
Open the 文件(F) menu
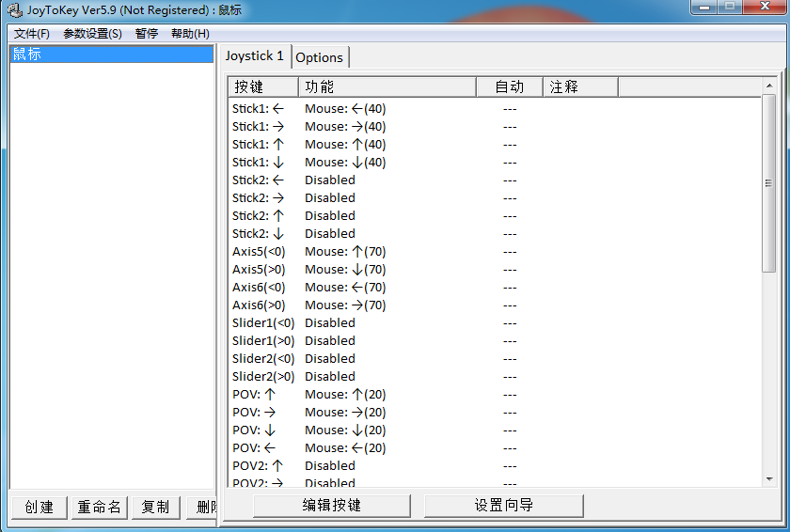point(31,34)
